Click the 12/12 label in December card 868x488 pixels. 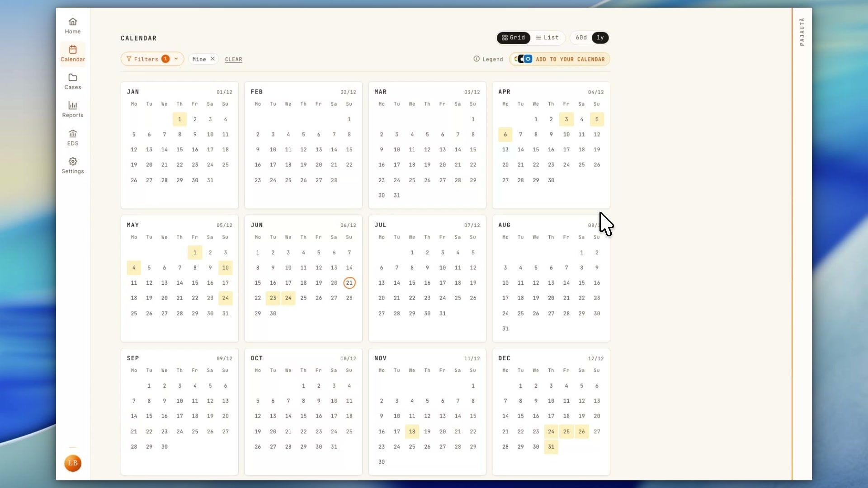(x=596, y=359)
